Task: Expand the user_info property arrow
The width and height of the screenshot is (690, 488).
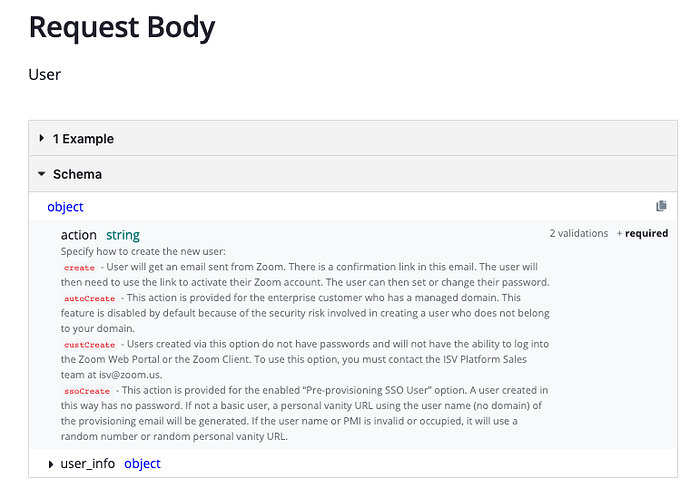Action: click(x=52, y=464)
